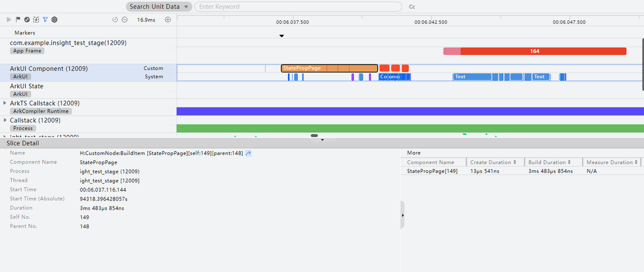Zoom out with the minus icon
The height and width of the screenshot is (272, 644).
[x=125, y=20]
